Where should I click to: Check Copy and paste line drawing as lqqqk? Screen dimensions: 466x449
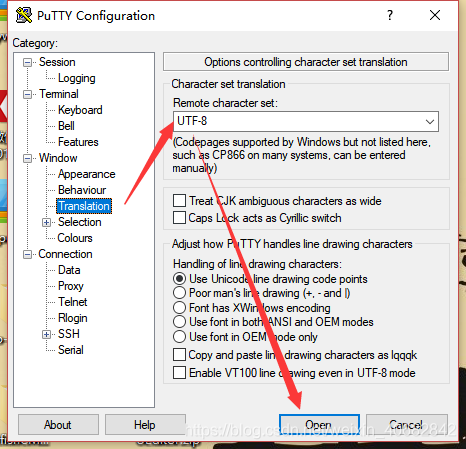179,355
